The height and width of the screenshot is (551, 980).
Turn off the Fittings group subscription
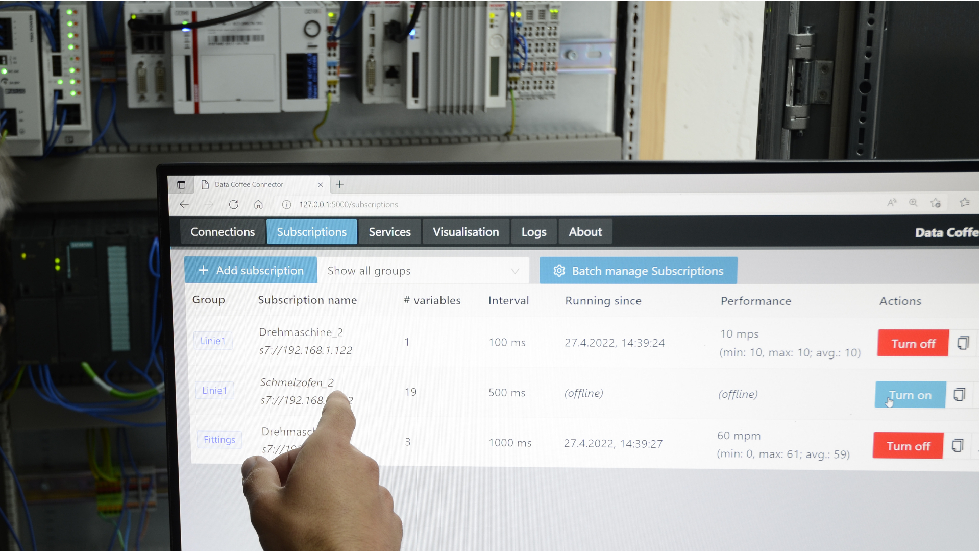[908, 446]
